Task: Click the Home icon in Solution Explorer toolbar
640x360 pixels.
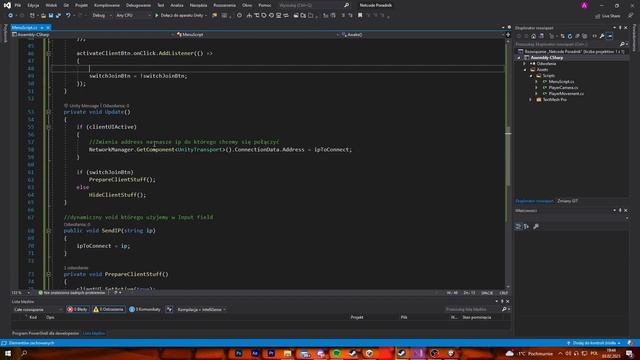Action: (533, 36)
